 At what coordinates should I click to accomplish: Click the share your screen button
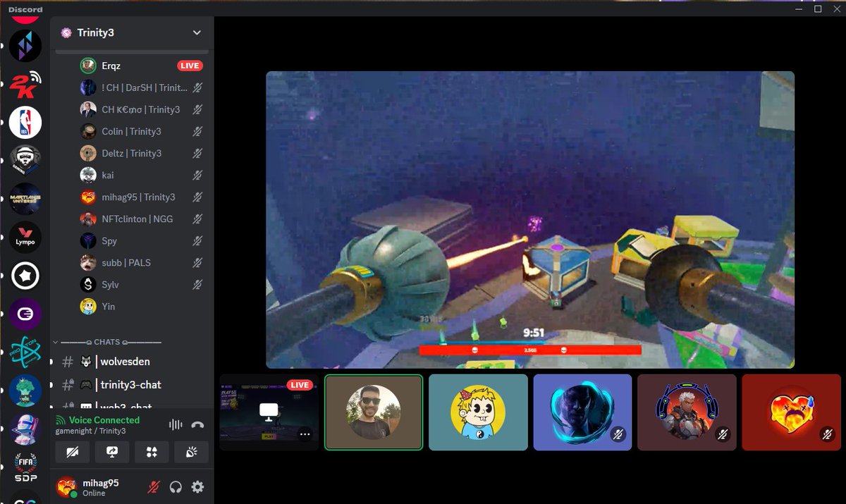pos(112,452)
